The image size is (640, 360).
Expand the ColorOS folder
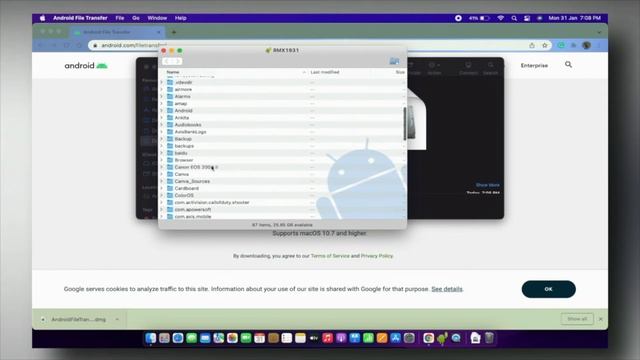click(x=162, y=195)
